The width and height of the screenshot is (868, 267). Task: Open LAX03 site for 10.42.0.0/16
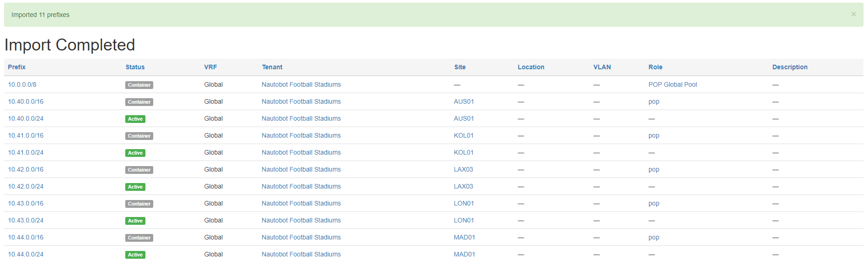(x=463, y=169)
